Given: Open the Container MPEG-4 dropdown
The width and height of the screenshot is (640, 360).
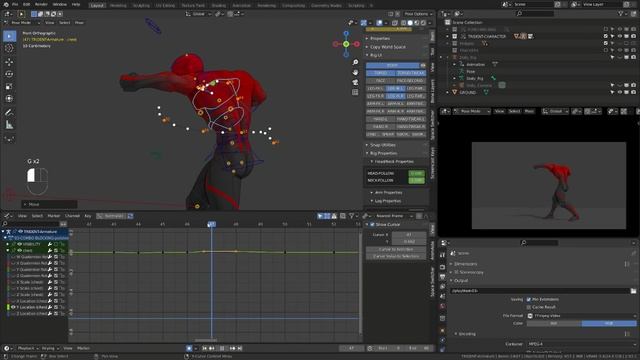Looking at the screenshot, I should point(581,344).
